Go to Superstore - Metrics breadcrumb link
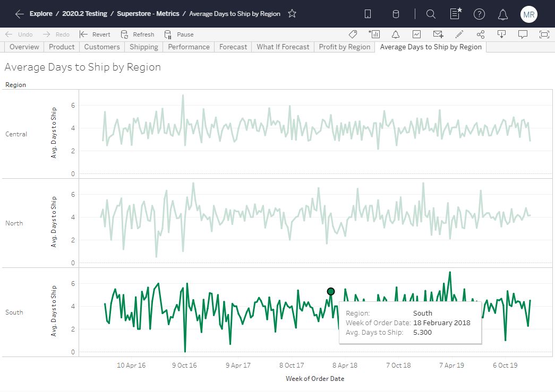 click(148, 14)
